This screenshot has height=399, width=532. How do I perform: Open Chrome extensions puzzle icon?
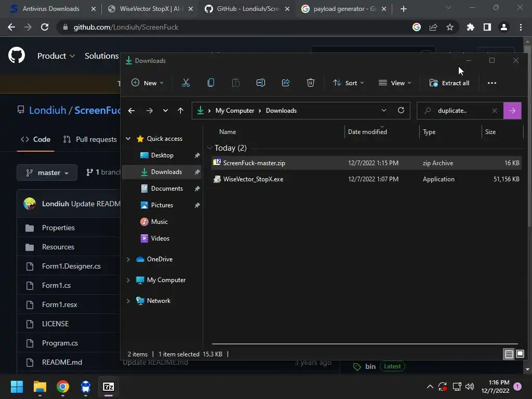tap(470, 27)
